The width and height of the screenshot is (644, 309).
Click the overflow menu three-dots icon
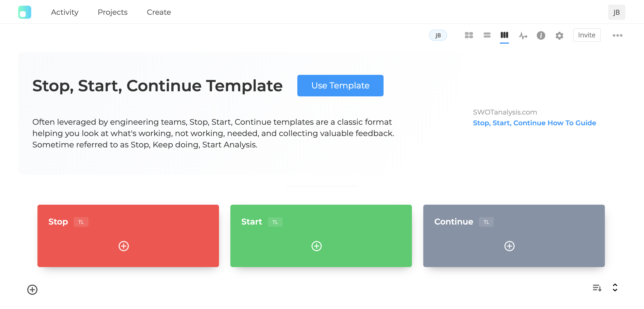coord(617,35)
